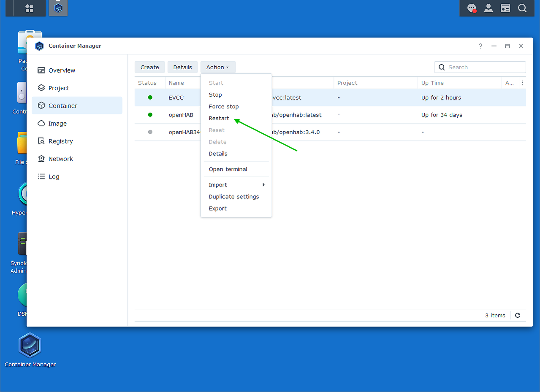
Task: Click the Registry search icon in the sidebar
Action: [x=41, y=141]
